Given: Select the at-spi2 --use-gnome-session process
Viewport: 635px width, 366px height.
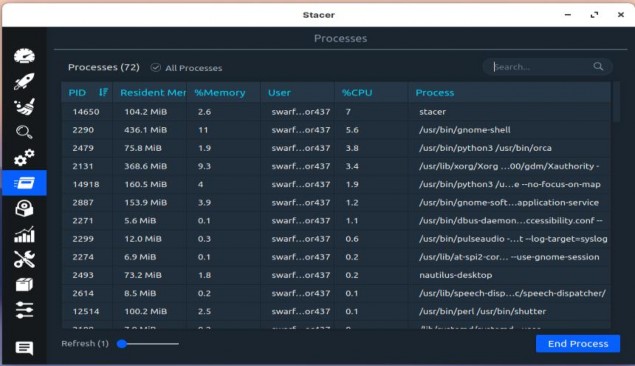Looking at the screenshot, I should [336, 257].
